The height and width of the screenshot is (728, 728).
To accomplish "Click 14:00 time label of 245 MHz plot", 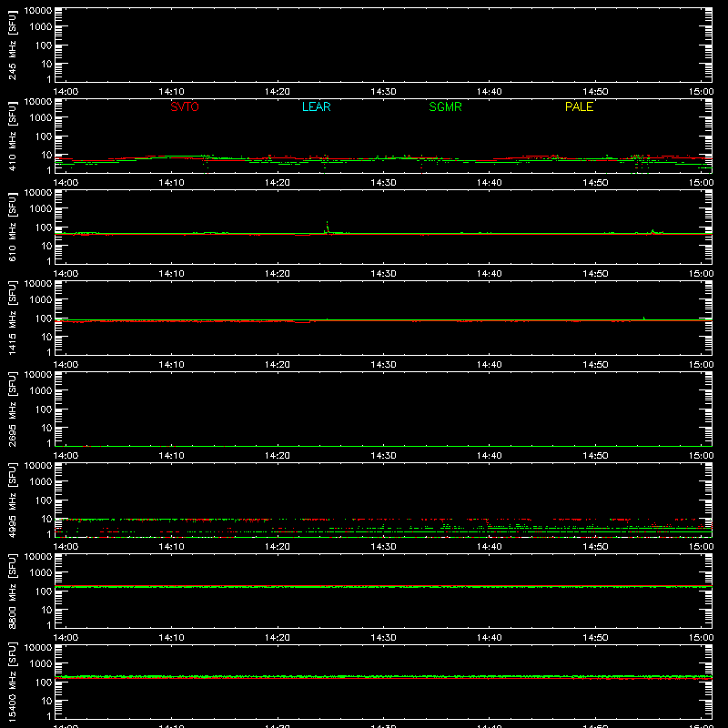I will pyautogui.click(x=66, y=92).
